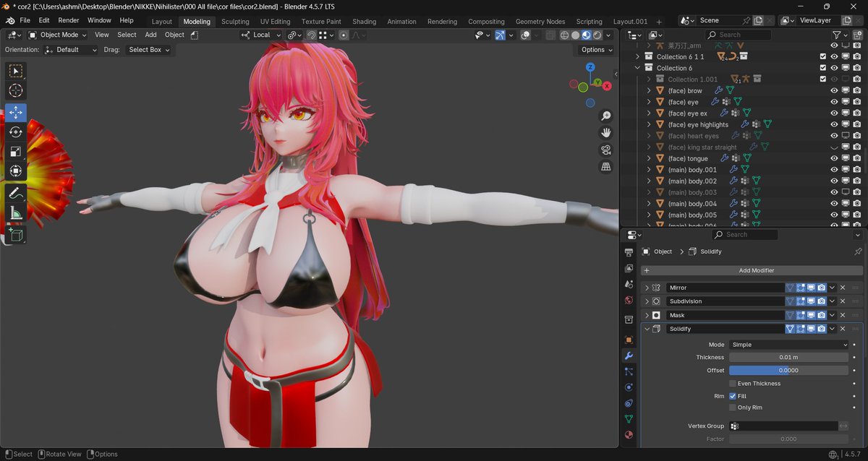The image size is (868, 461).
Task: Open the Particles properties tab icon
Action: 628,371
